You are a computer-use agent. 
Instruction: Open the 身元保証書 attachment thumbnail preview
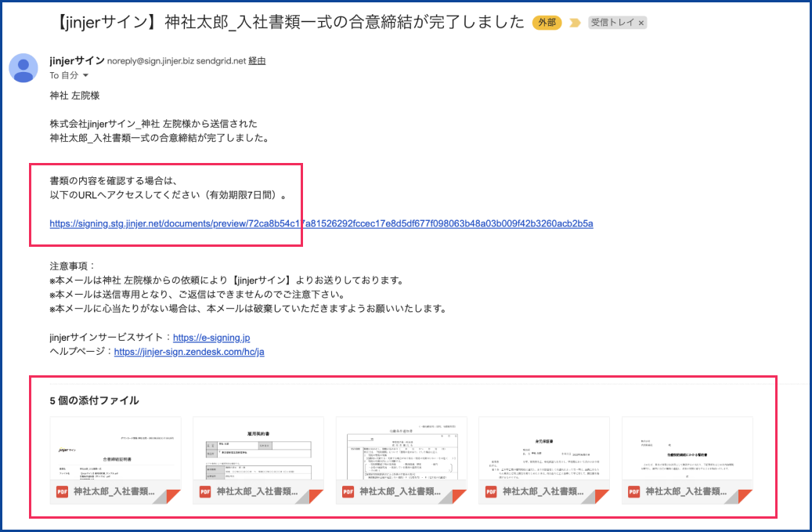coord(544,451)
